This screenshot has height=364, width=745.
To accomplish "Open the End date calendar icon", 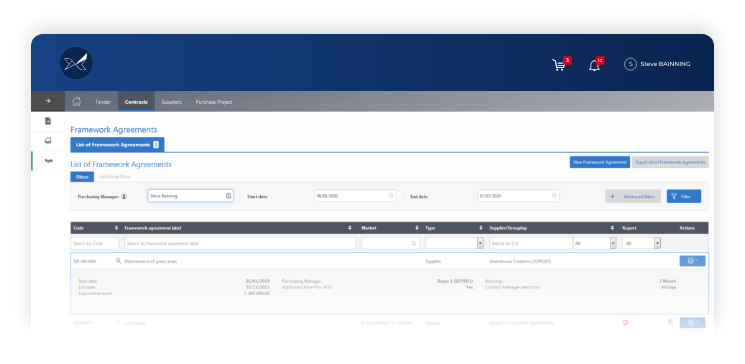I will point(554,195).
